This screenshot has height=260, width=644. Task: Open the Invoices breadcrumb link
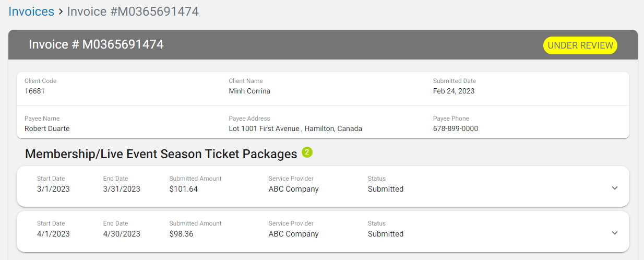31,11
